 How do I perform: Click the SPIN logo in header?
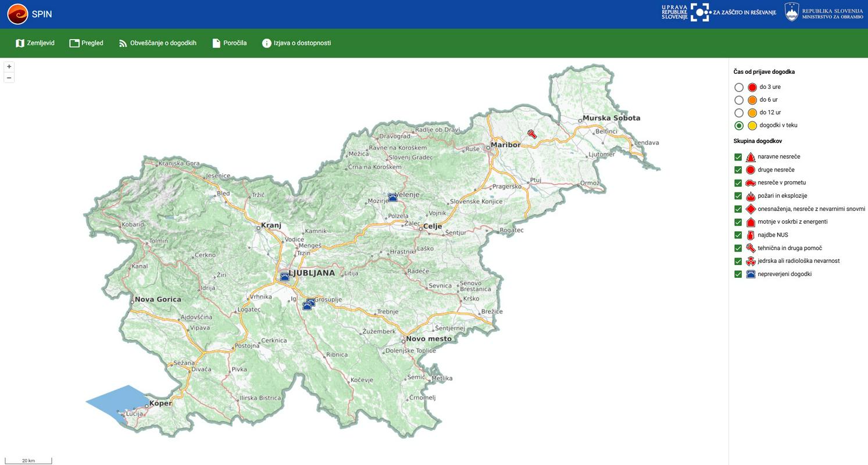pyautogui.click(x=17, y=14)
